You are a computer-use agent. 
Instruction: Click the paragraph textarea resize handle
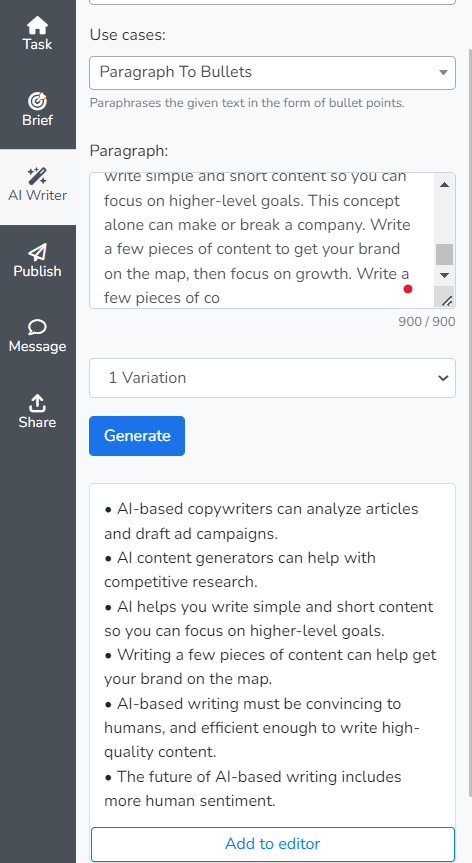point(447,301)
